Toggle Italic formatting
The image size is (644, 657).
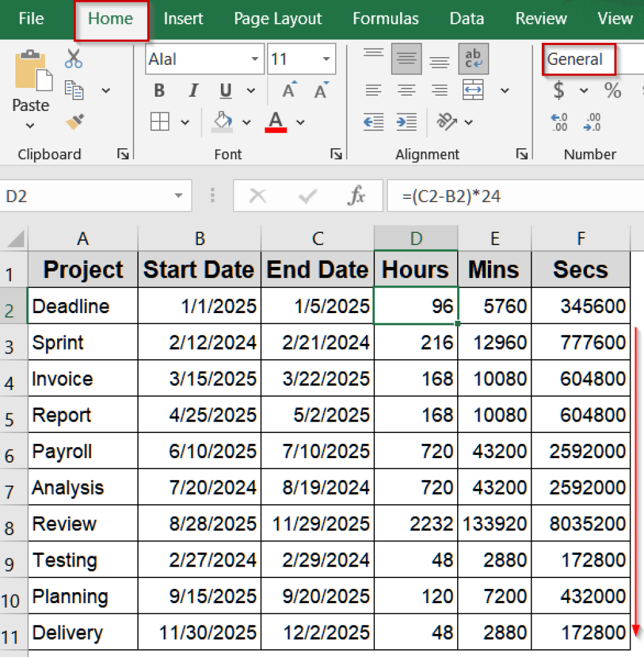193,90
